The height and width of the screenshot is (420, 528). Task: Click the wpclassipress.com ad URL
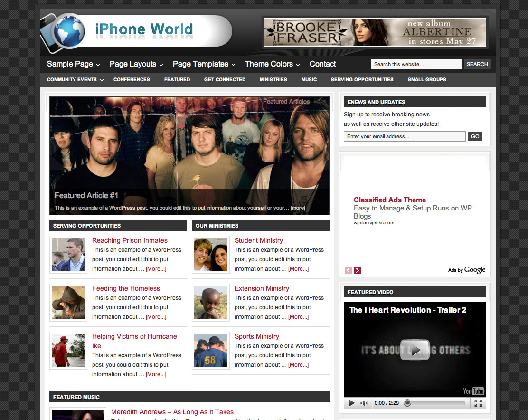374,223
